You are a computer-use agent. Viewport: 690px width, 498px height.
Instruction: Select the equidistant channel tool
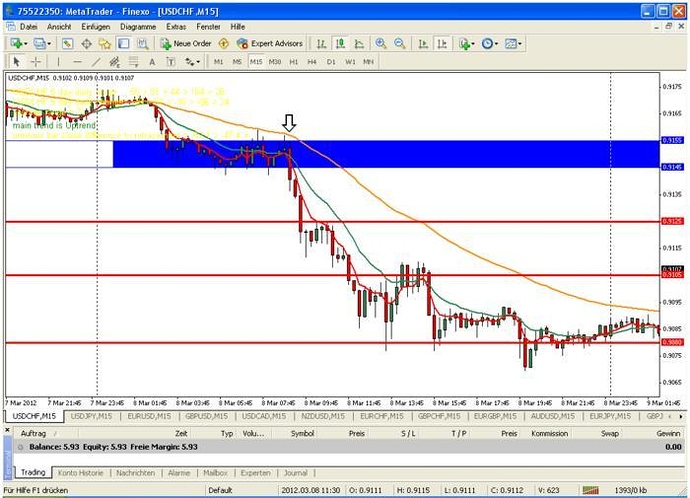[115, 62]
